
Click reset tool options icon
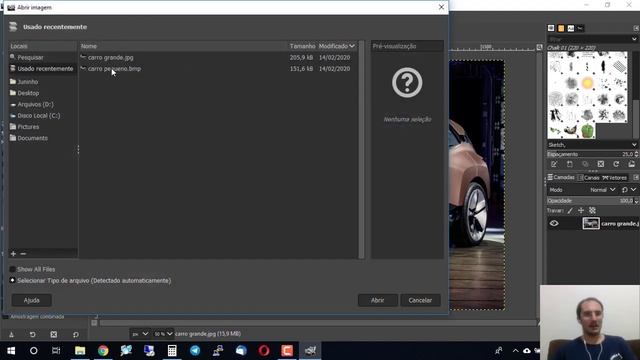(x=76, y=335)
